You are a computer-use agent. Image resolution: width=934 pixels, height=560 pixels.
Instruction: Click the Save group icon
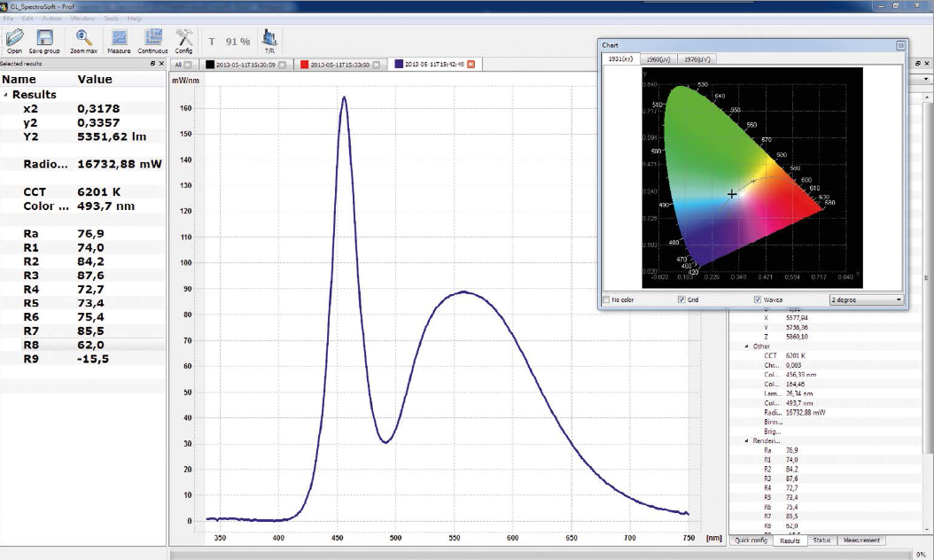43,39
